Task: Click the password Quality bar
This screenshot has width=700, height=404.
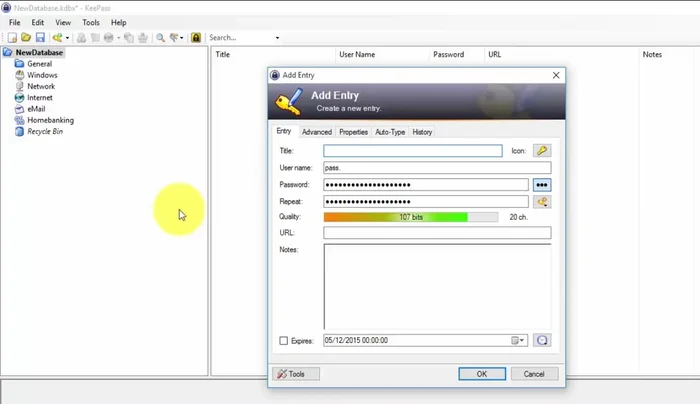Action: (x=410, y=217)
